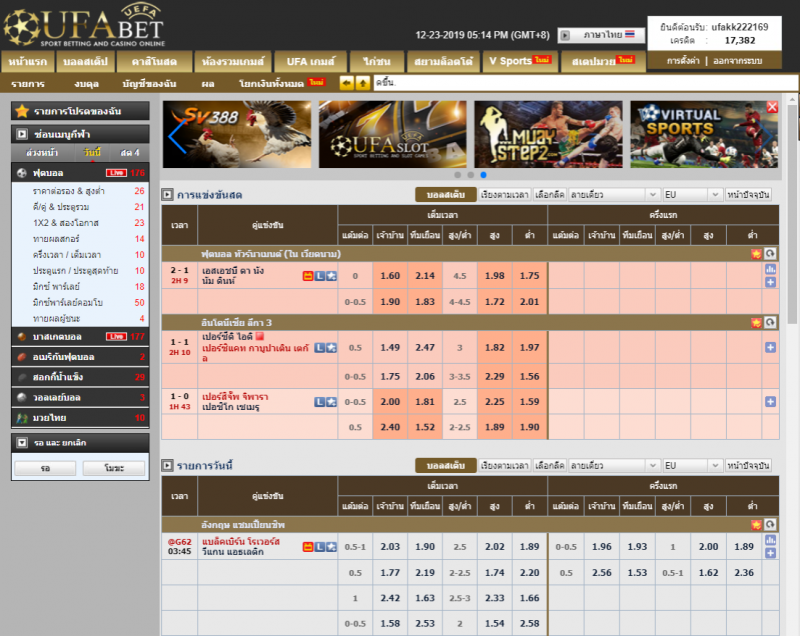Viewport: 800px width, 636px height.
Task: Click the Live badge beside ฟุตบอล
Action: [116, 173]
